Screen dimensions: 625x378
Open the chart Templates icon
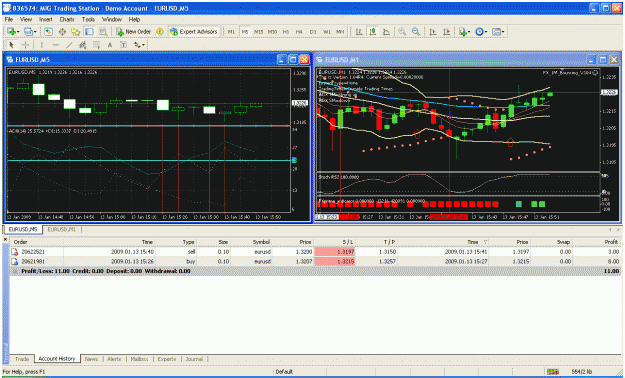(496, 32)
